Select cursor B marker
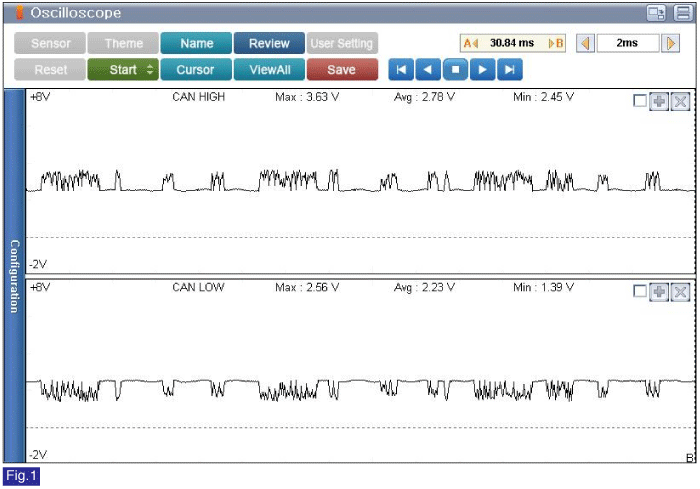The width and height of the screenshot is (700, 489). [x=556, y=43]
